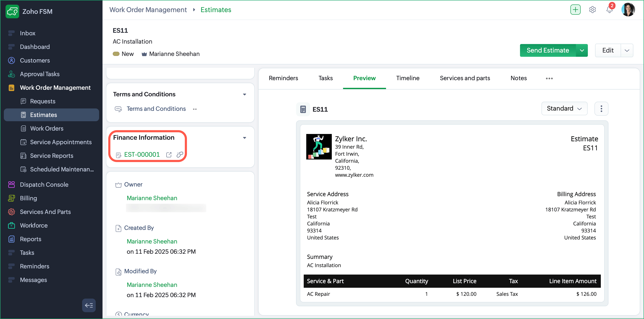This screenshot has height=319, width=644.
Task: Open the Send Estimate dropdown arrow
Action: click(x=582, y=50)
